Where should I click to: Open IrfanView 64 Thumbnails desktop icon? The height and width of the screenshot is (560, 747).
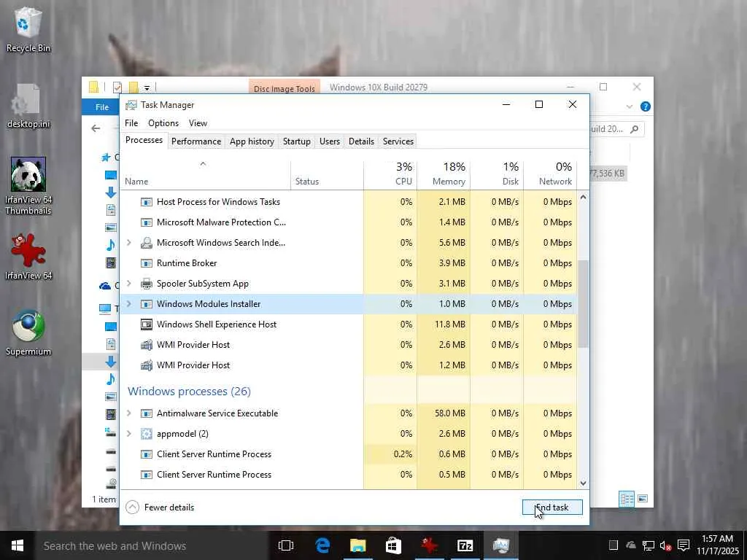(x=28, y=186)
